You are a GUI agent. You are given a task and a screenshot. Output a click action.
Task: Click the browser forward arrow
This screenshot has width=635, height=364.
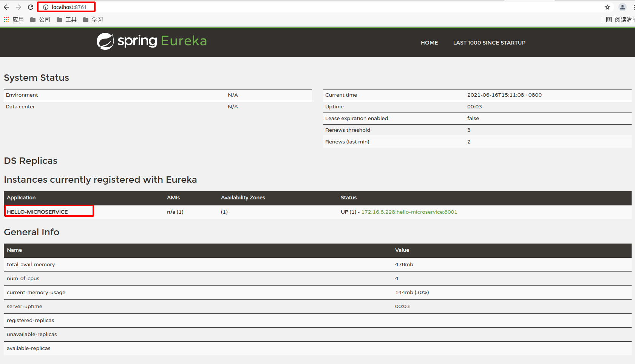point(19,7)
